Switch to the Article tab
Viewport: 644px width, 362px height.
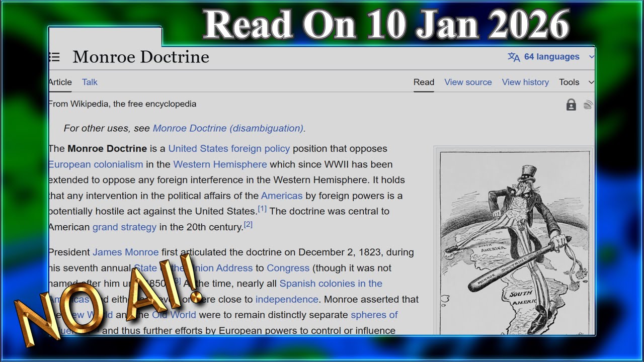point(60,82)
